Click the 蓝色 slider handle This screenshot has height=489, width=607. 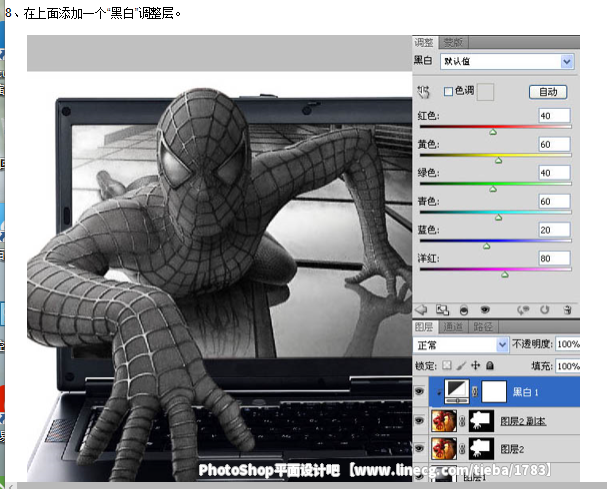[487, 246]
